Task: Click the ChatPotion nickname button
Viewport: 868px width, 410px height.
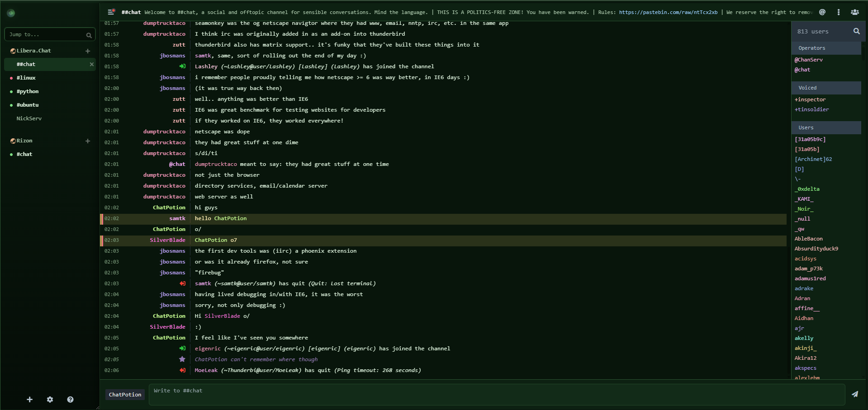Action: click(125, 395)
